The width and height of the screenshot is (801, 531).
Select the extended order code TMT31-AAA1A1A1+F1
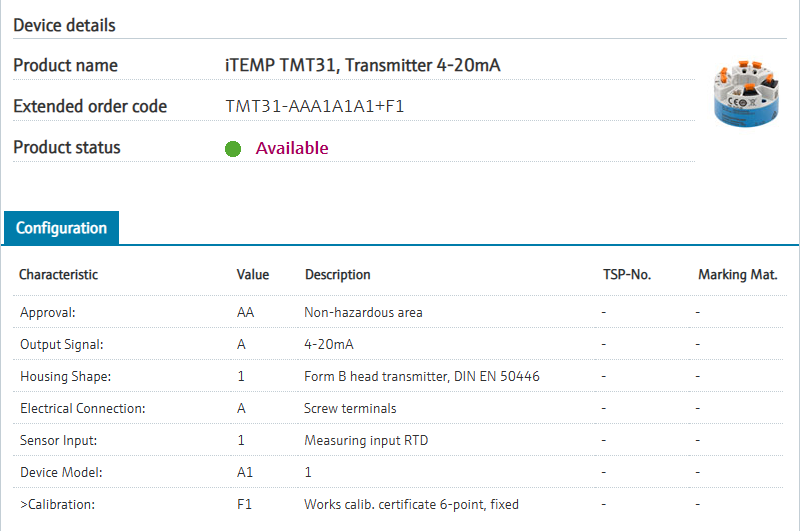click(314, 106)
